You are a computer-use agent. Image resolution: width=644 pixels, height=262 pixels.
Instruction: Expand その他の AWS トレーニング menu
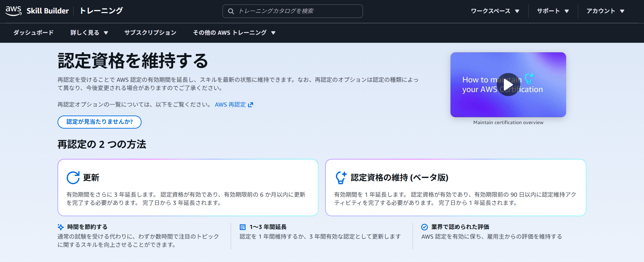[234, 33]
